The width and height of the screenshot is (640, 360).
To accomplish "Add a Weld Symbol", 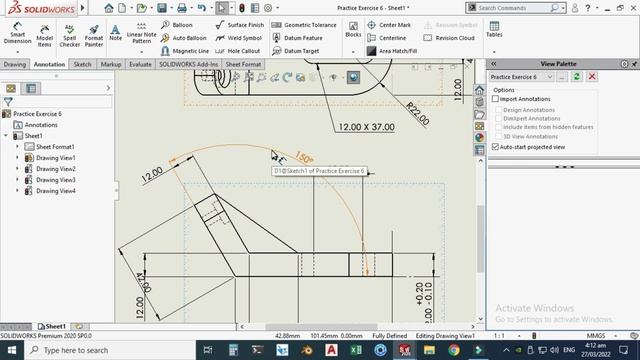I will (x=239, y=38).
